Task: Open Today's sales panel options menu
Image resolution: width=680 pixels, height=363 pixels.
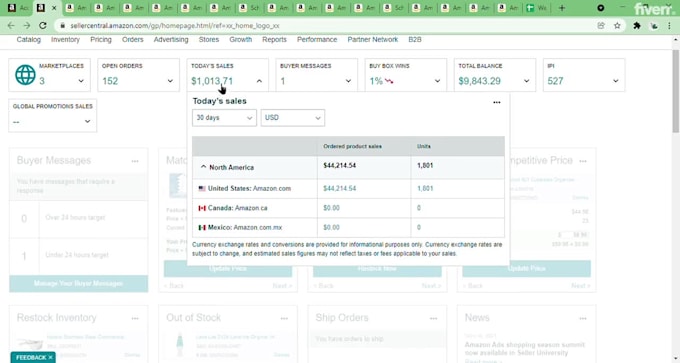Action: coord(497,102)
